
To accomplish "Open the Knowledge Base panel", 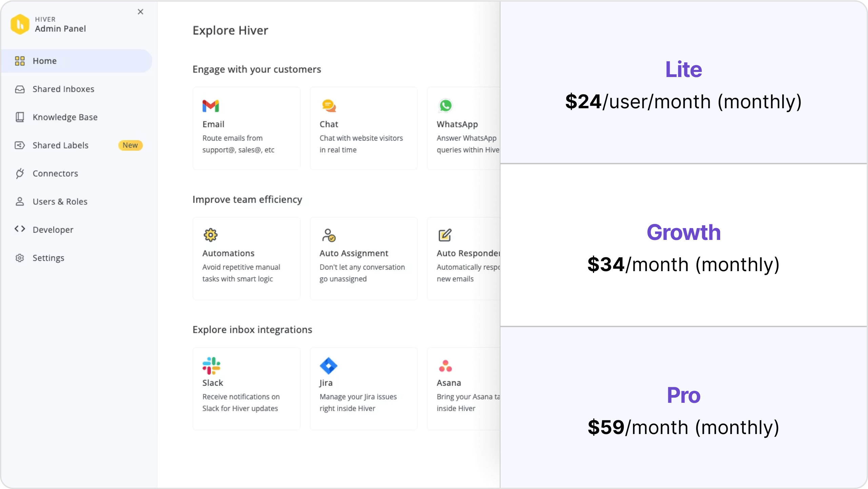I will 65,116.
